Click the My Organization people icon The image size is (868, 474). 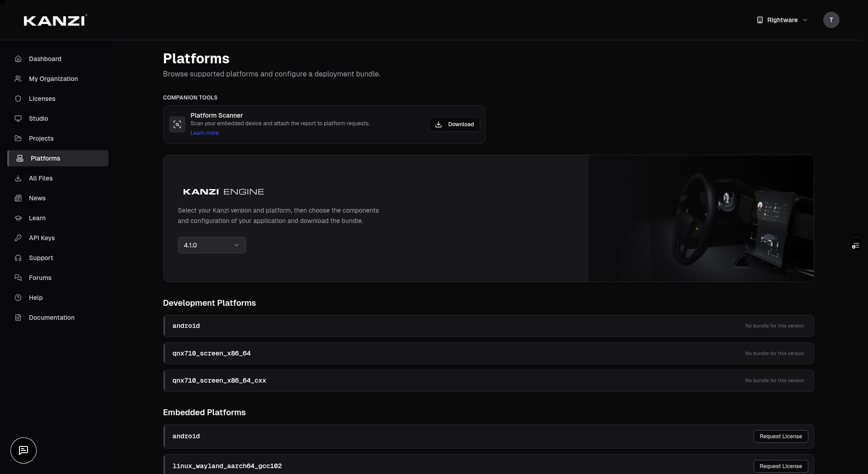pos(18,79)
